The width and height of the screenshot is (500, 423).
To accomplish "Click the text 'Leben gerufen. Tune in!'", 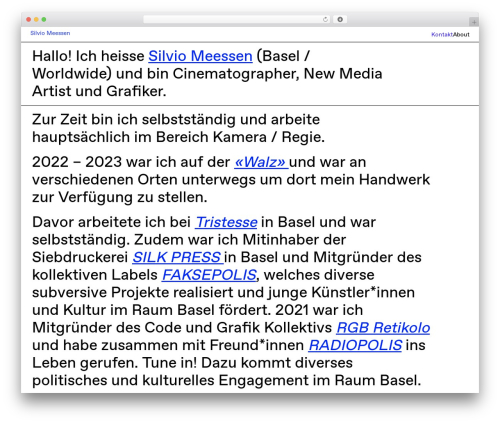I will pos(115,363).
